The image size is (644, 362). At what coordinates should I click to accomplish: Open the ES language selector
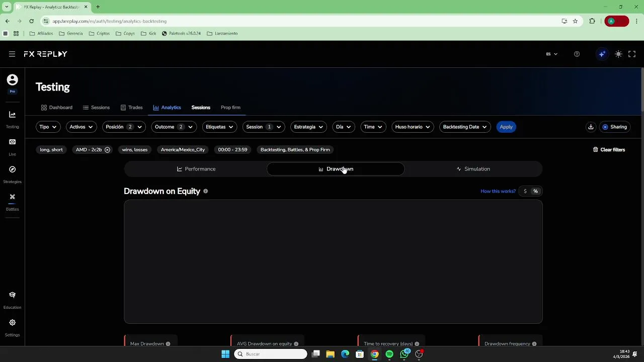pyautogui.click(x=551, y=54)
